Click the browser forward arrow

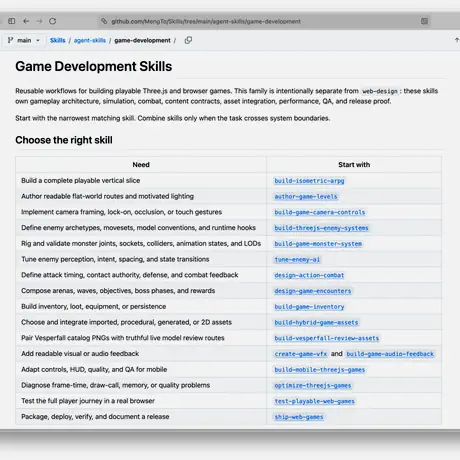[x=39, y=21]
